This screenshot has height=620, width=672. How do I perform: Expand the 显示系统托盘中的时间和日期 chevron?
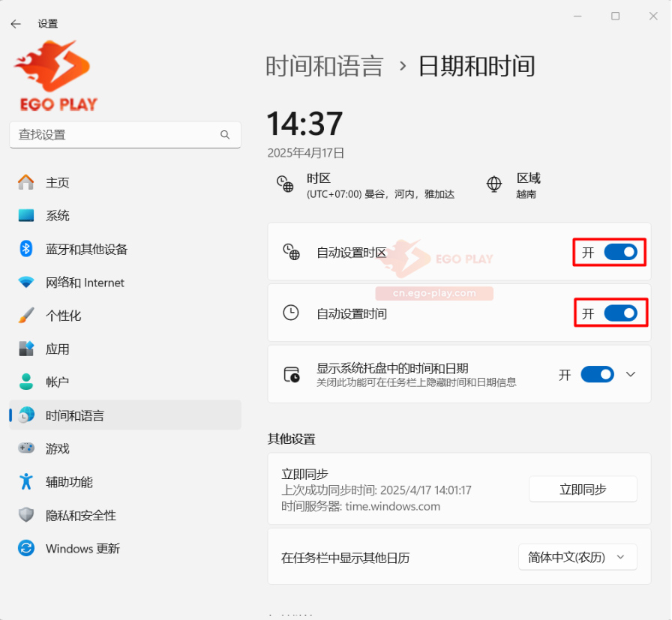[631, 375]
